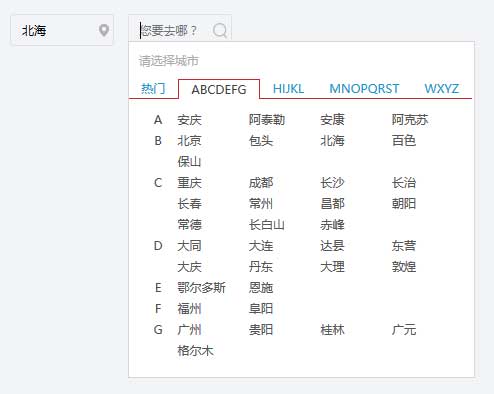Select 北京 from the city list
The width and height of the screenshot is (494, 394).
(189, 141)
